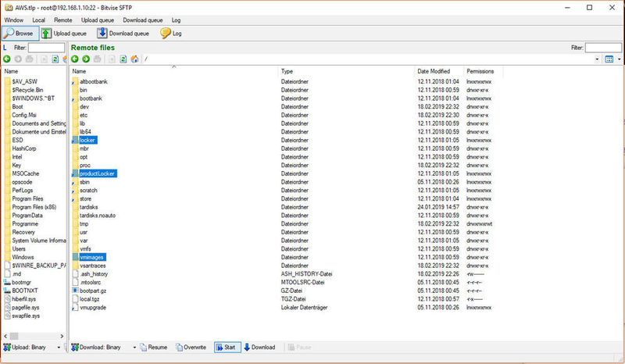The height and width of the screenshot is (364, 625).
Task: Open the Upload queue menu
Action: click(x=98, y=20)
